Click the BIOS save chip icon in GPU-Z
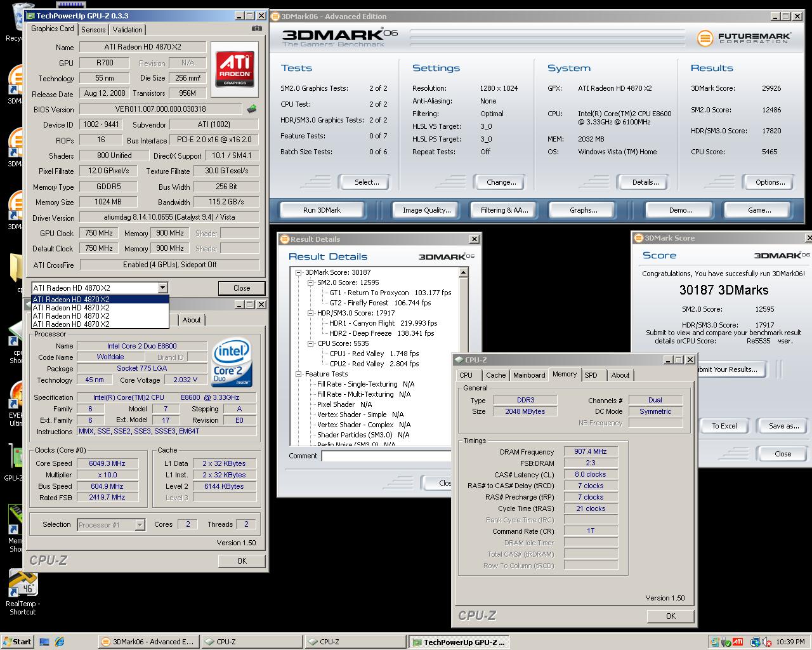812x650 pixels. [252, 109]
